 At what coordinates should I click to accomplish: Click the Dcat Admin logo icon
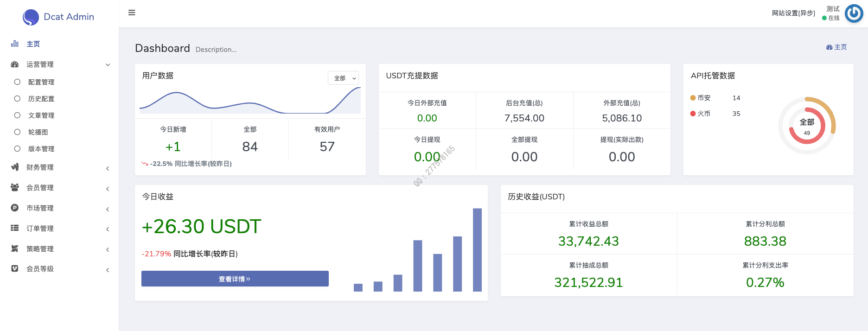tap(31, 17)
